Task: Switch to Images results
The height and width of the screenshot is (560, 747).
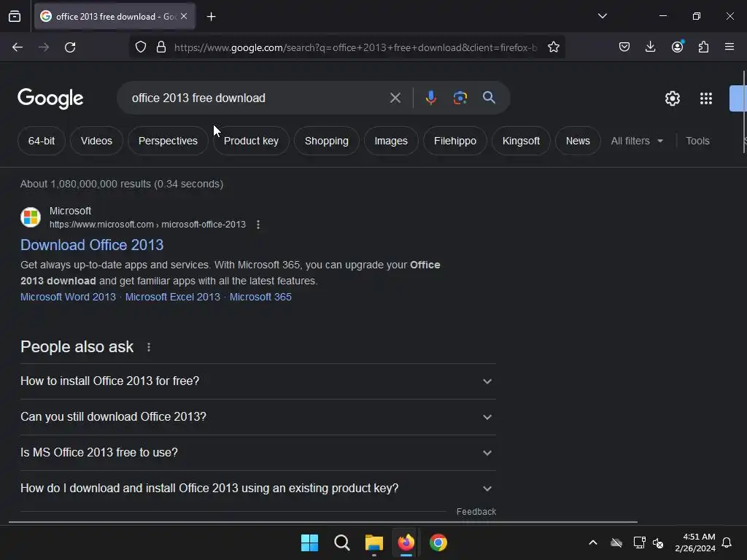Action: pos(391,141)
